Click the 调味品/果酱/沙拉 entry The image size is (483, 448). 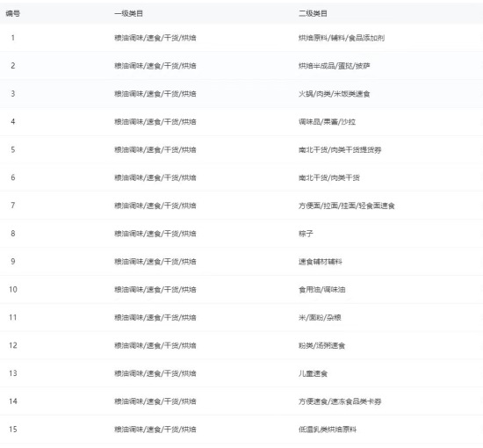(x=327, y=122)
